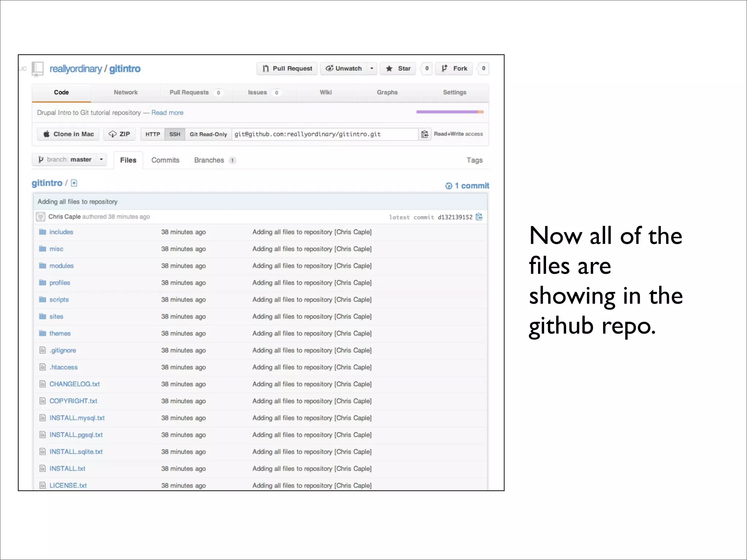
Task: Click the INSTALL.mysql.txt file icon
Action: (x=43, y=417)
